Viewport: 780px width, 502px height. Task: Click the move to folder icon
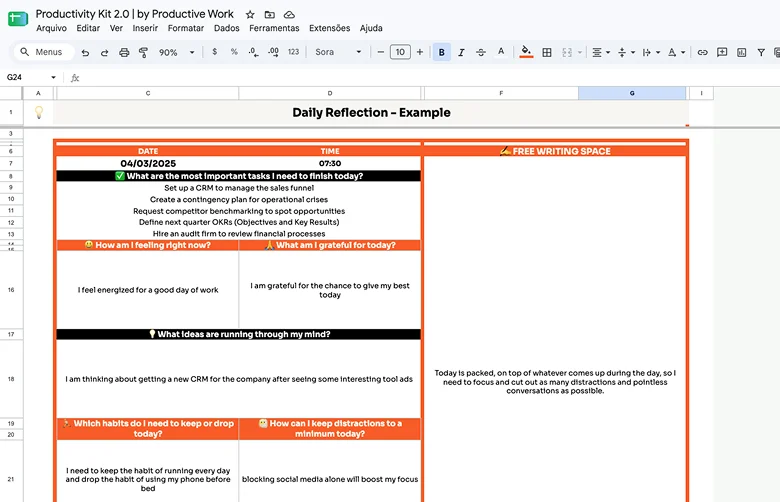click(270, 14)
